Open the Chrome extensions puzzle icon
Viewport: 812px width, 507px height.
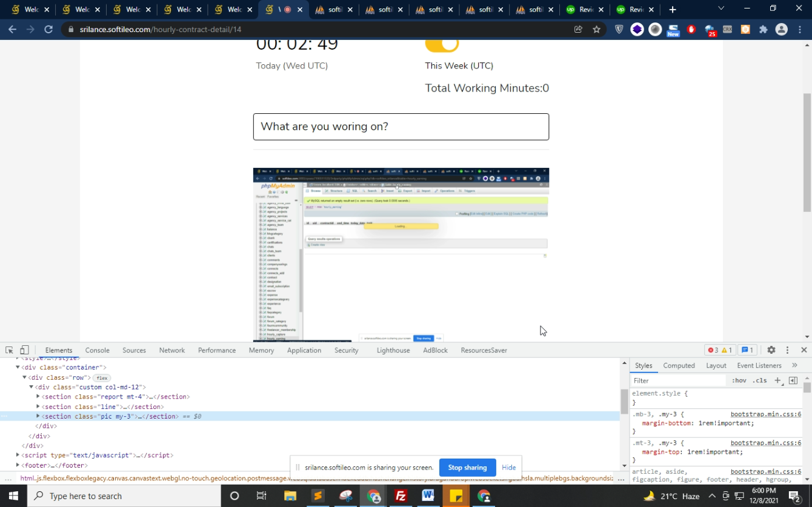click(763, 29)
